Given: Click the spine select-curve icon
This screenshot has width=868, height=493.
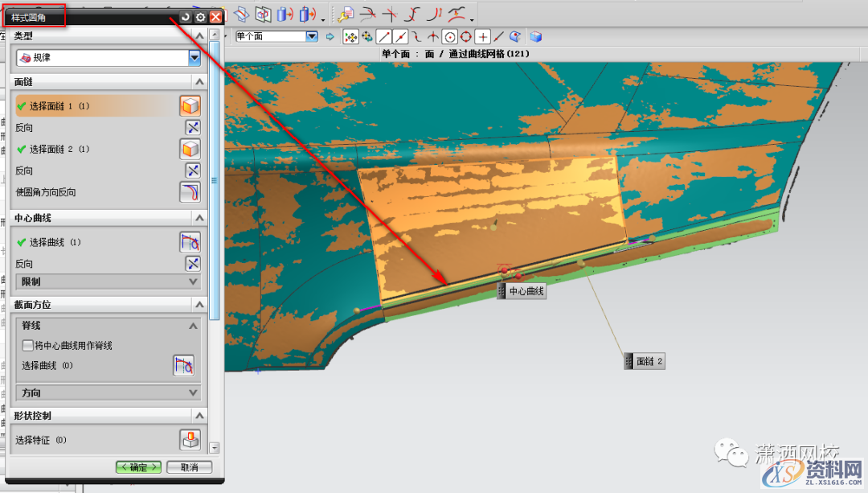Looking at the screenshot, I should point(184,366).
